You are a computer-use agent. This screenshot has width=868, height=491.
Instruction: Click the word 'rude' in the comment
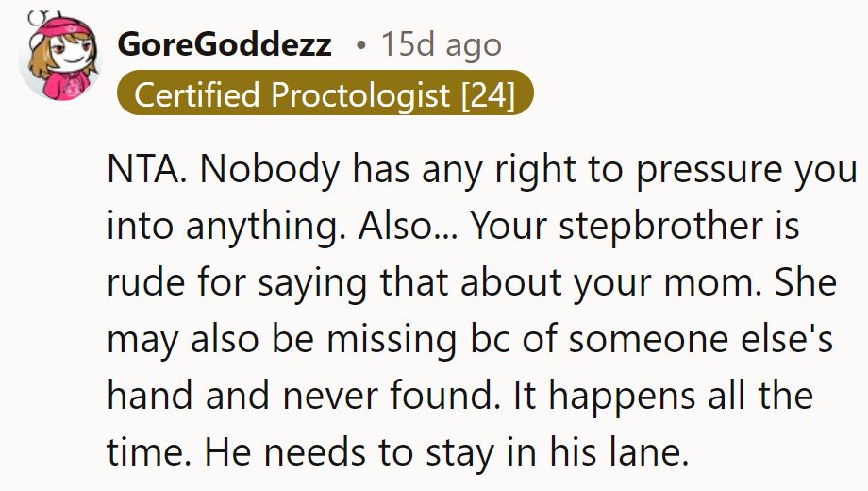click(142, 283)
